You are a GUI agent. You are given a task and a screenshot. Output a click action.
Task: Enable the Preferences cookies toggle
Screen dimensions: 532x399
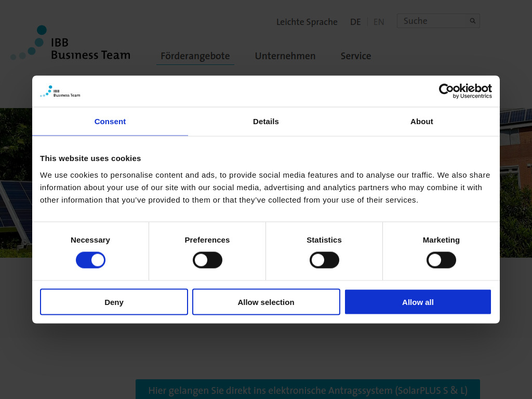coord(207,260)
